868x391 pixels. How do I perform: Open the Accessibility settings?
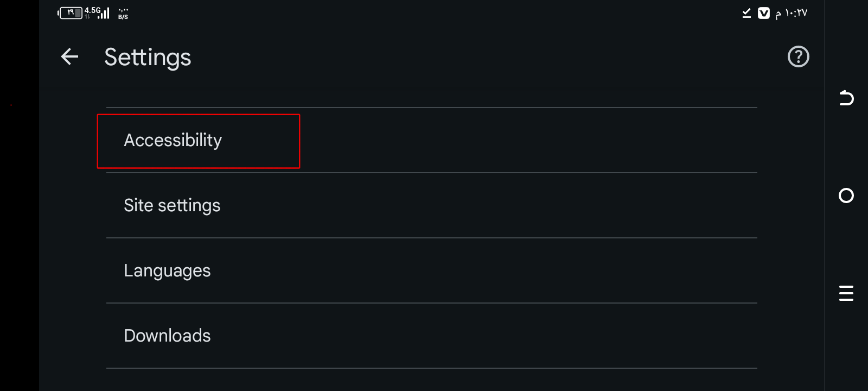click(x=173, y=140)
